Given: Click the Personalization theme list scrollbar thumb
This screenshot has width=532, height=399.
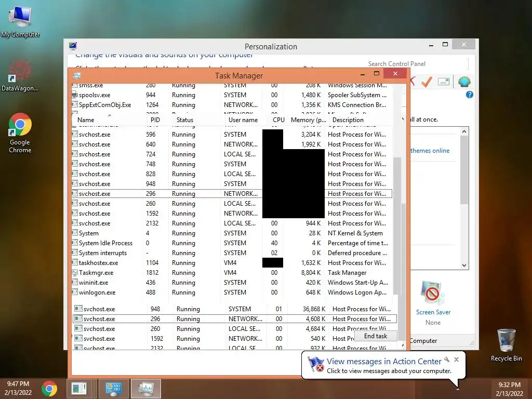Looking at the screenshot, I should [x=464, y=170].
